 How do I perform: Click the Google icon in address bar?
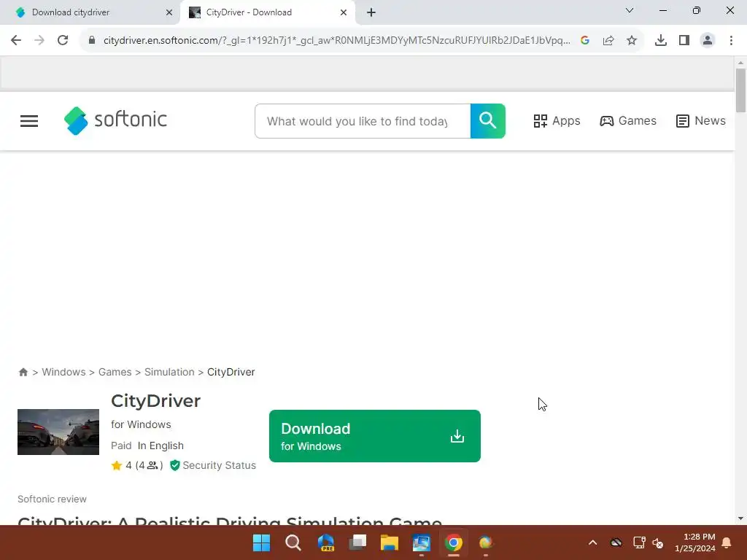[x=585, y=40]
